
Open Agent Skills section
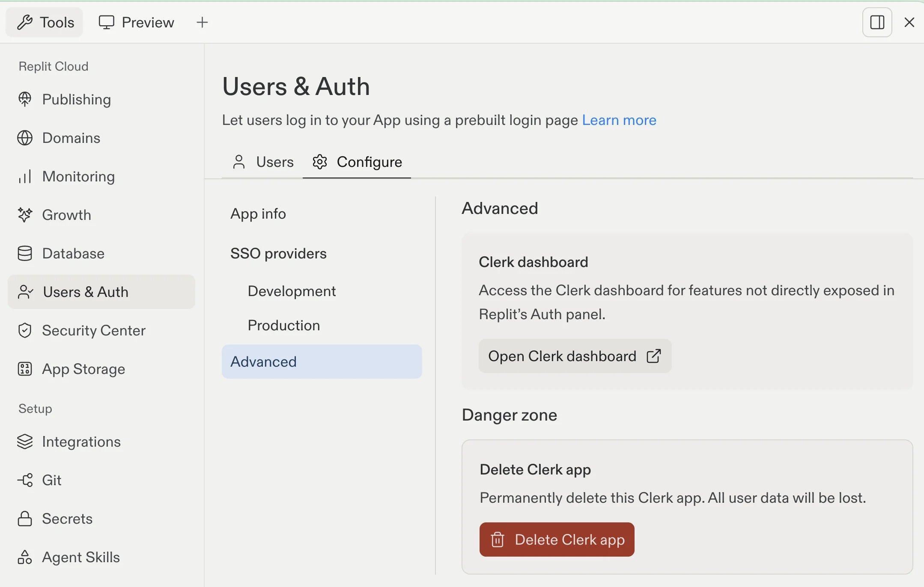tap(101, 557)
